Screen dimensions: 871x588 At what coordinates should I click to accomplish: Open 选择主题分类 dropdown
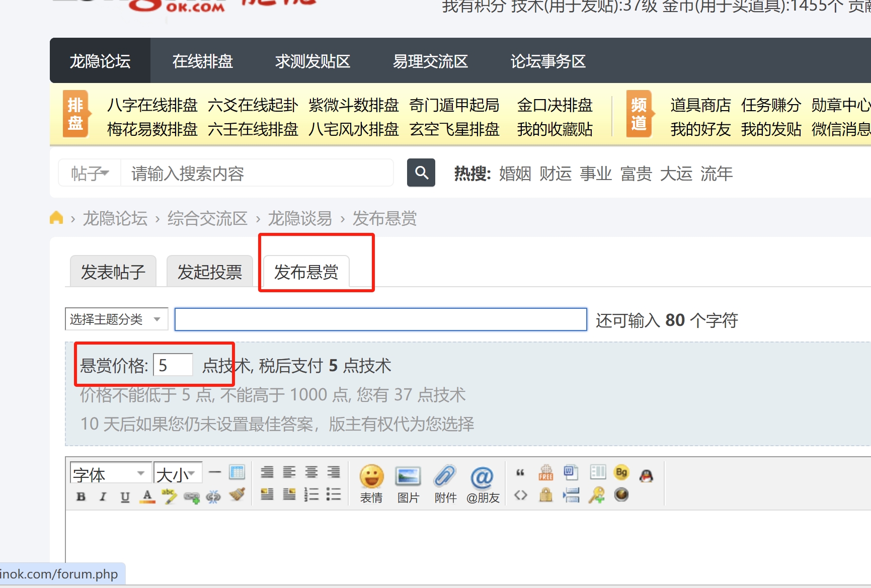[x=116, y=319]
